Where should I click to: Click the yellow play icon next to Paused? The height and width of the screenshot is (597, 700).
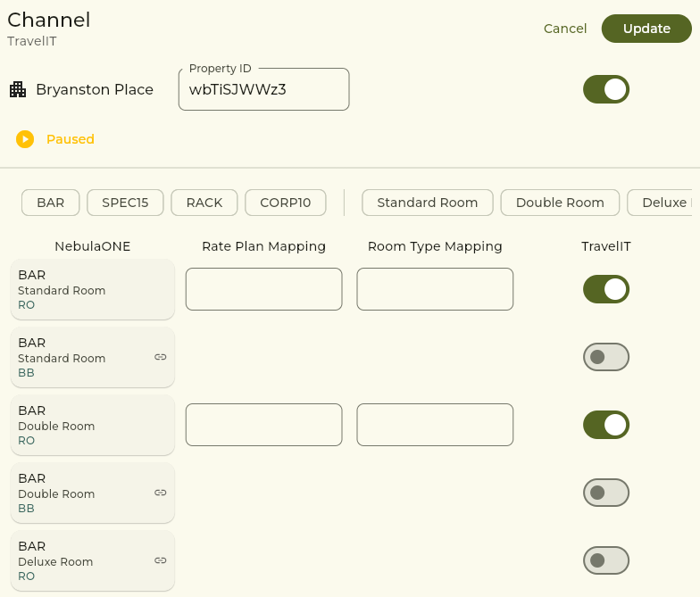pos(25,139)
